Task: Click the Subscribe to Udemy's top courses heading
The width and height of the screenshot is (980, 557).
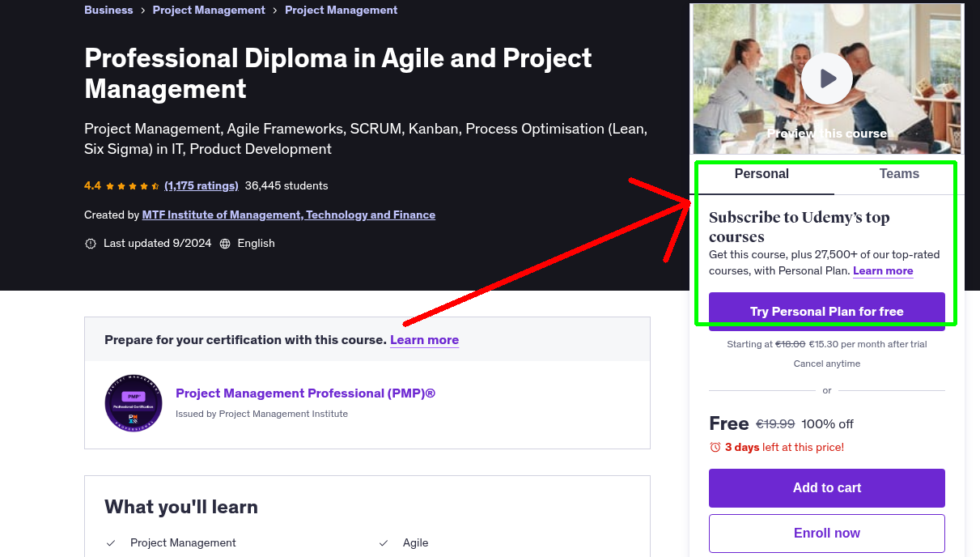Action: (800, 227)
